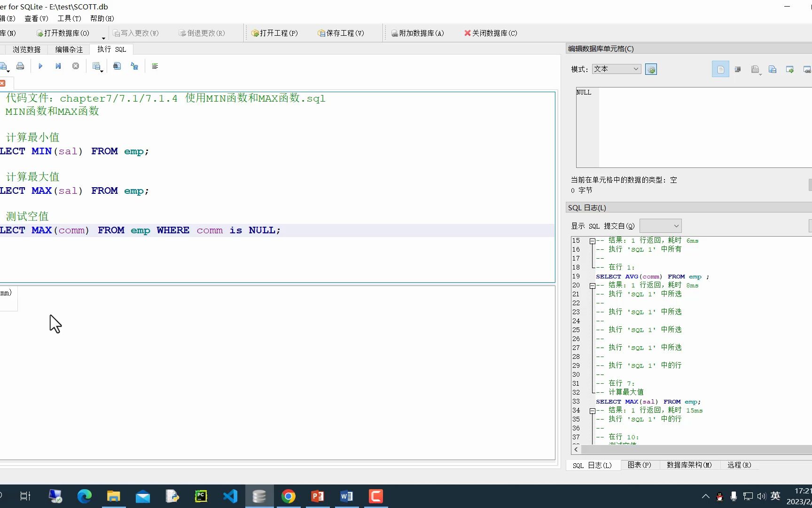Image resolution: width=812 pixels, height=508 pixels.
Task: Switch to the 浏览数据 Browse Data tab
Action: pos(26,49)
